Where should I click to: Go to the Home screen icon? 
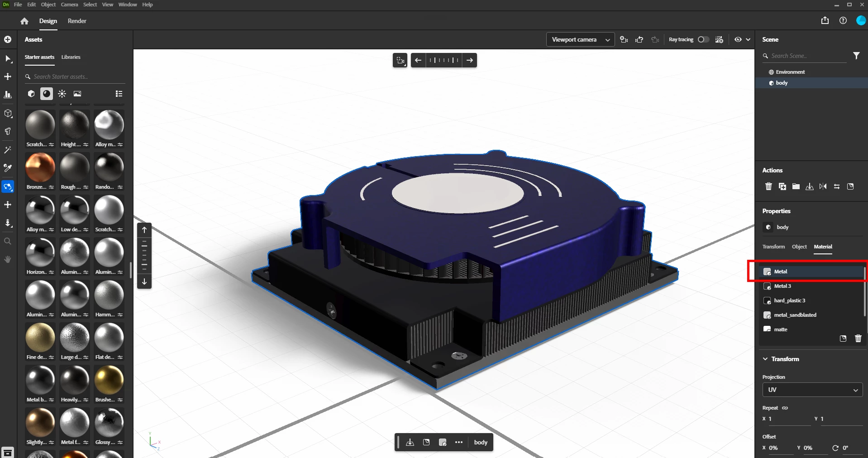pos(24,21)
